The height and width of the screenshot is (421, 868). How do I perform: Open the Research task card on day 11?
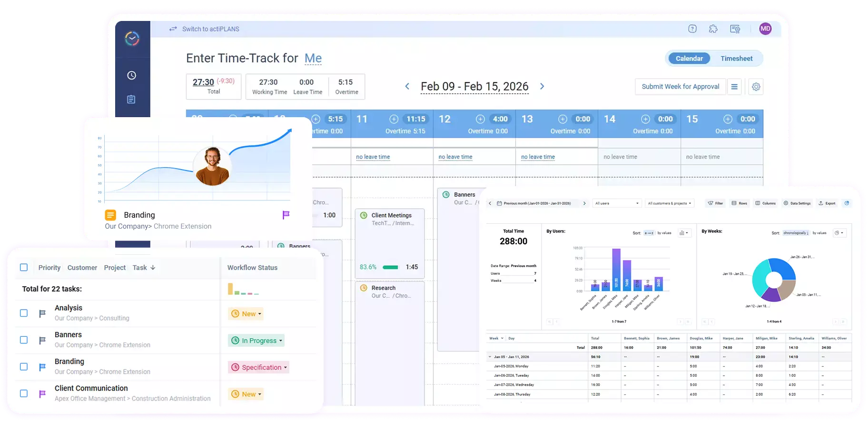(x=390, y=343)
